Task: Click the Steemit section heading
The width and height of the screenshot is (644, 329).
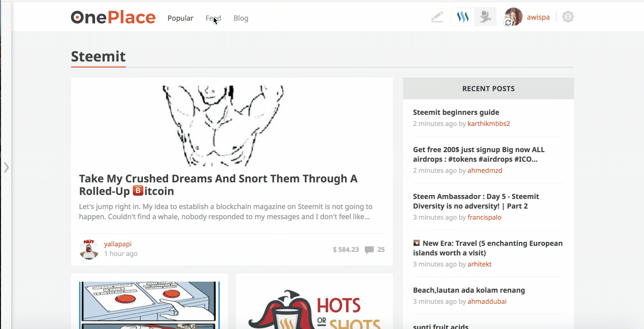Action: [x=98, y=56]
